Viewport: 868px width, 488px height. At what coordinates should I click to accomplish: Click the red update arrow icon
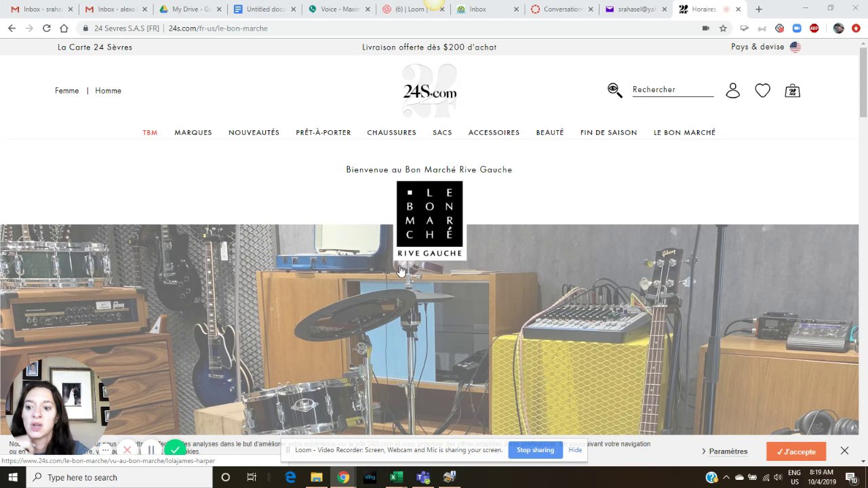click(856, 28)
